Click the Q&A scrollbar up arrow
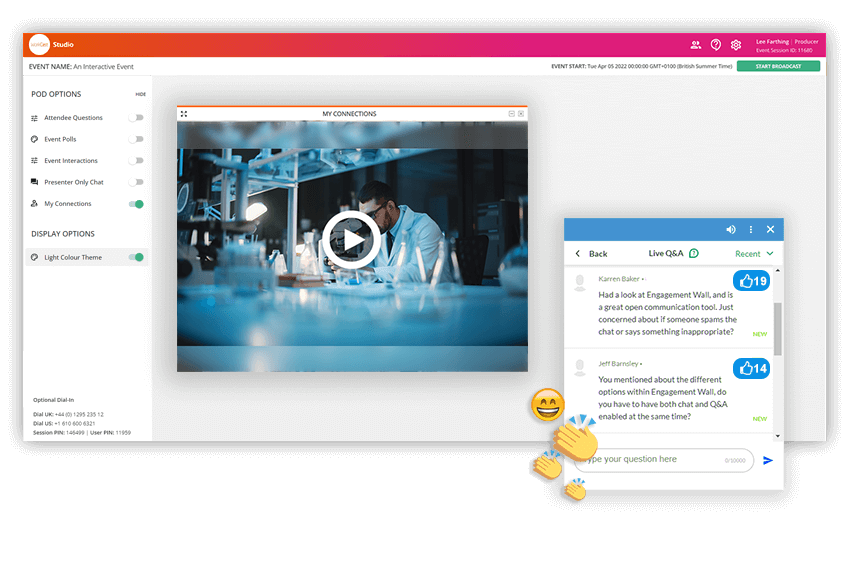The height and width of the screenshot is (573, 850). click(x=777, y=270)
